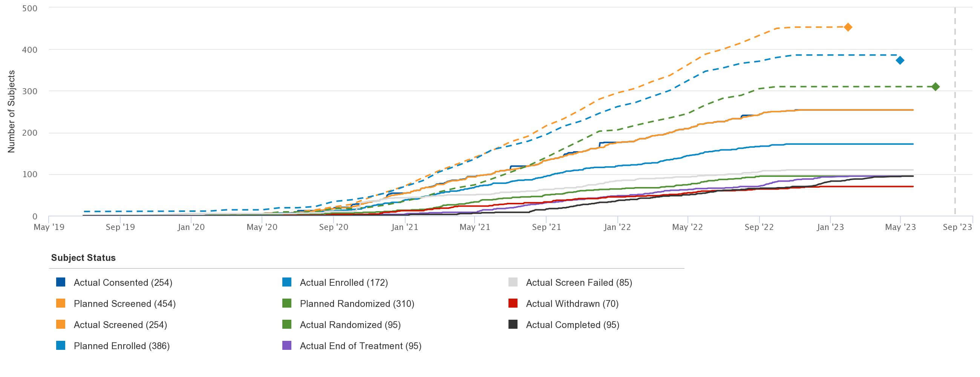Click purple swatch beside Actual End of Treatment
This screenshot has width=980, height=377.
click(287, 345)
